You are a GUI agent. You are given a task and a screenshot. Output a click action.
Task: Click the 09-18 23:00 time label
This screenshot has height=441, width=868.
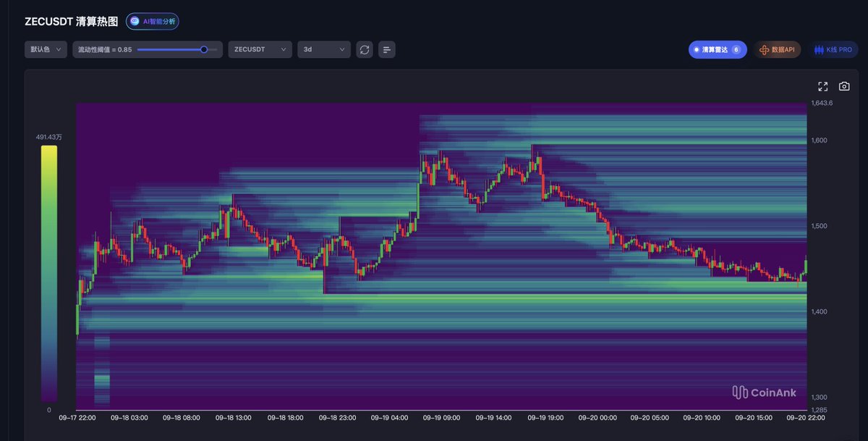338,418
